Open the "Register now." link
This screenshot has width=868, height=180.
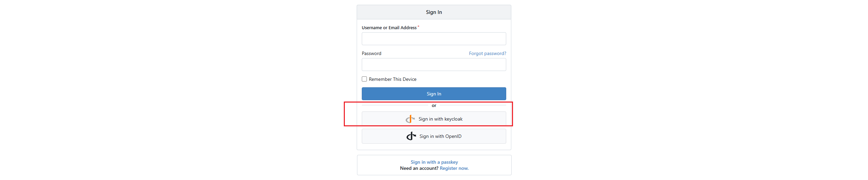pos(454,168)
